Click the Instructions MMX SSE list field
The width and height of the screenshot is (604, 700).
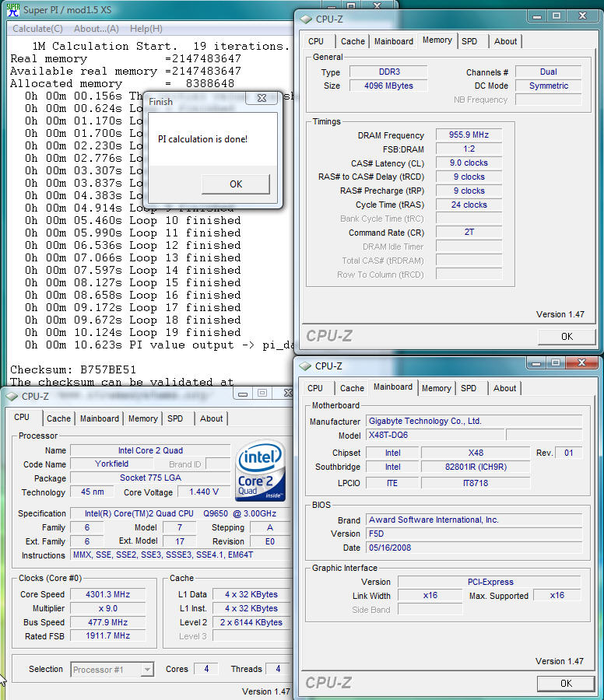pyautogui.click(x=181, y=555)
